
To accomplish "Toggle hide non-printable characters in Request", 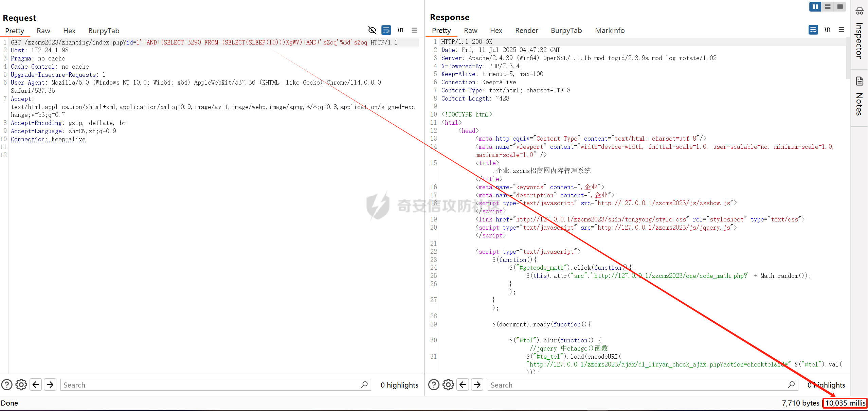I will [x=372, y=30].
